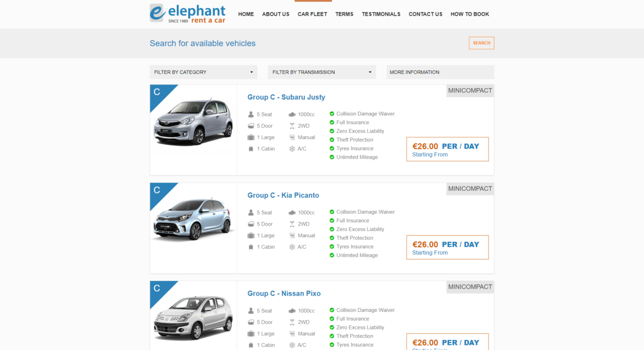Click the blue C group badge on Nissan Pixo
The height and width of the screenshot is (350, 644).
158,290
